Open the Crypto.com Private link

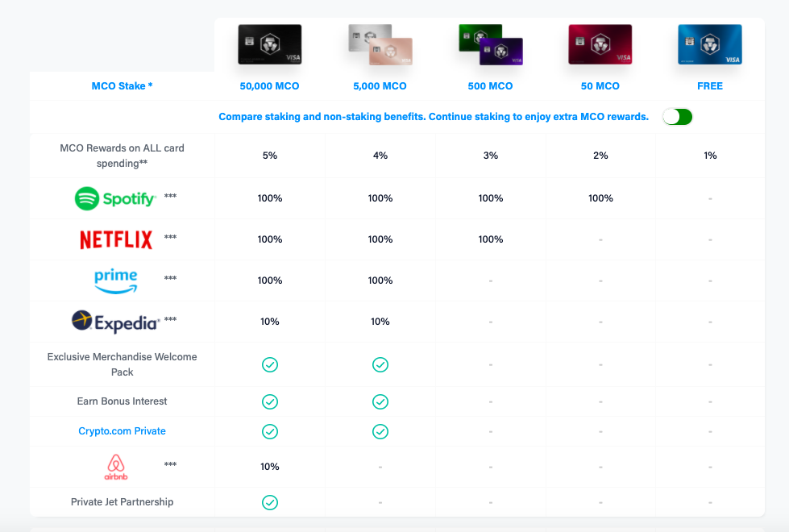(x=123, y=431)
